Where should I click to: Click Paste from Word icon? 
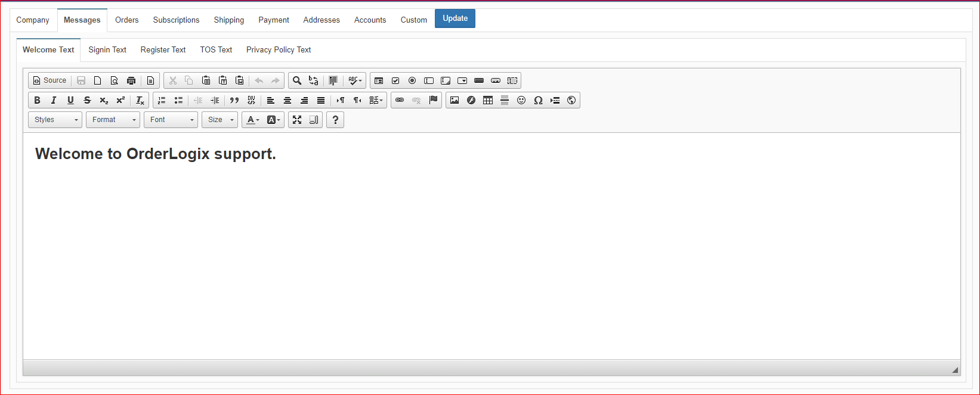click(x=240, y=80)
